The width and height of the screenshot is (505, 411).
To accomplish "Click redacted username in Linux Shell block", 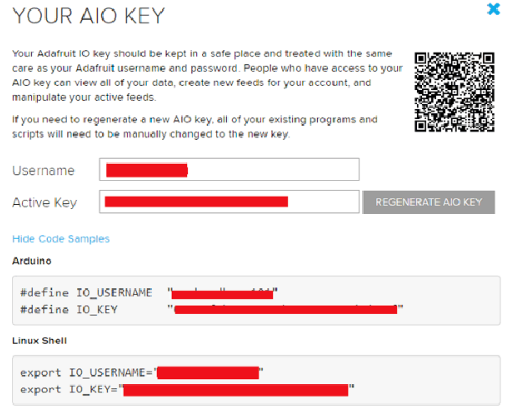I will tap(208, 373).
